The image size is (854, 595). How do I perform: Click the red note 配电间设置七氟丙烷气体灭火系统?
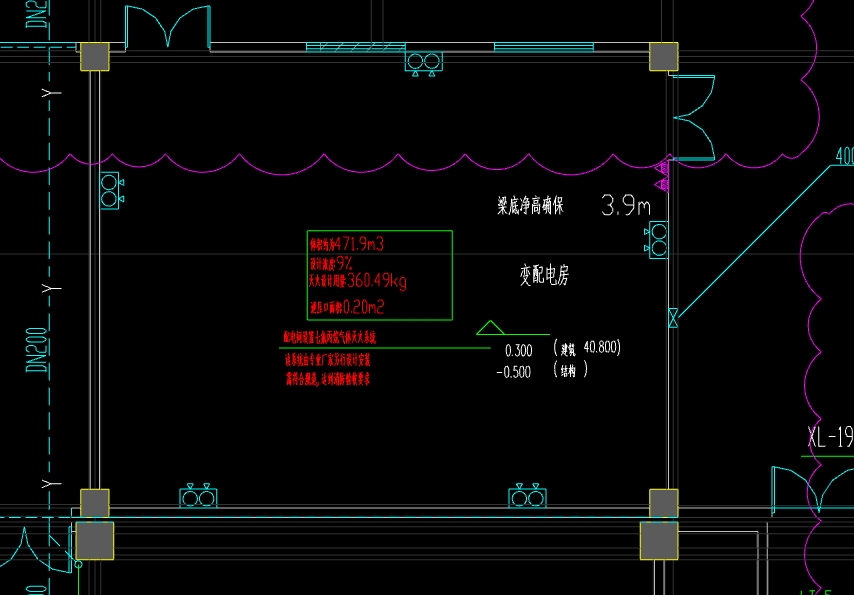[330, 338]
